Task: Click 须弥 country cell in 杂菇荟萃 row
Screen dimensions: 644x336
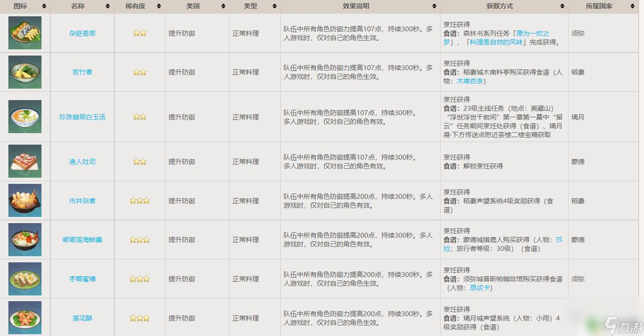Action: [578, 33]
